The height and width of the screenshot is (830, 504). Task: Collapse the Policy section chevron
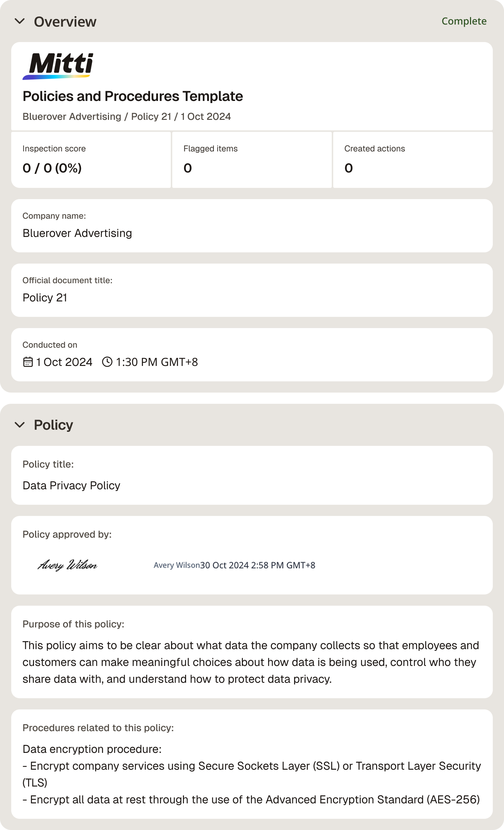[x=20, y=424]
